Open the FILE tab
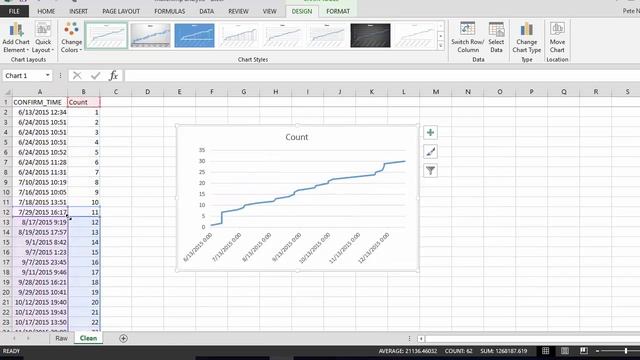Viewport: 640px width, 360px height. pos(14,11)
